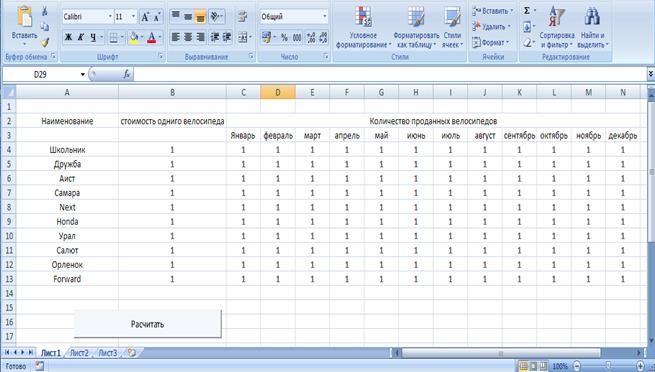Click the Decrease Decimal icon

coord(323,38)
